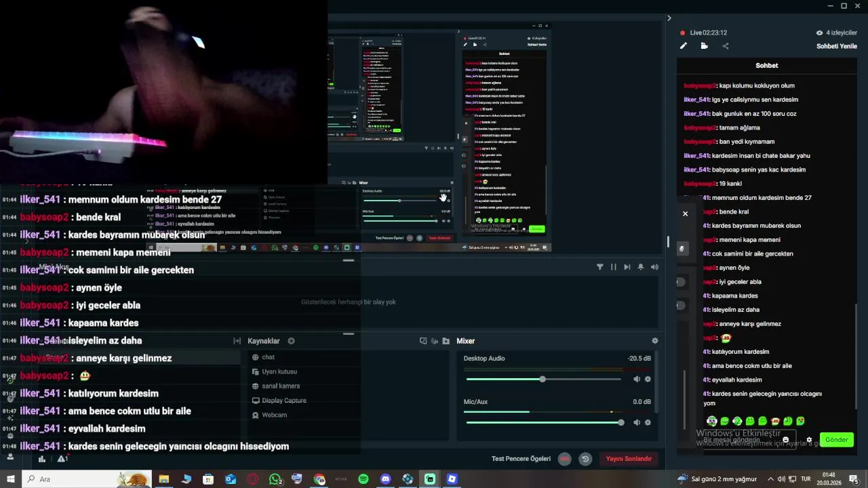Skip to the next alert
The image size is (868, 488).
click(x=627, y=267)
